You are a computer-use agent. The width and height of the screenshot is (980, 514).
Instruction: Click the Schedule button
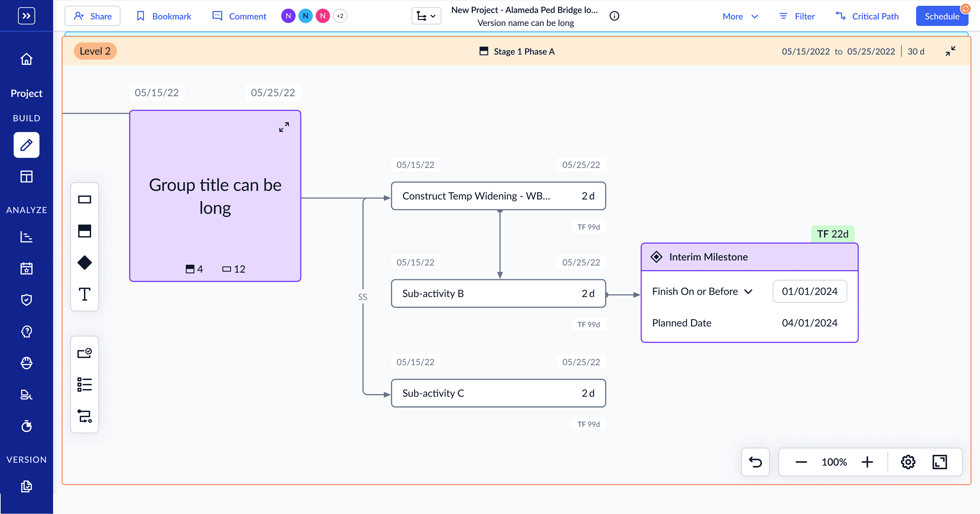942,16
